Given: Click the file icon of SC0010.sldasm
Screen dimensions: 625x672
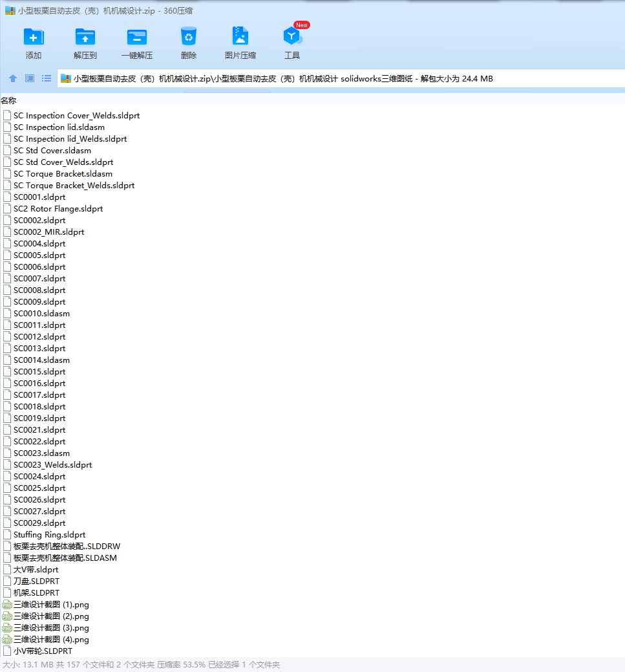Looking at the screenshot, I should tap(7, 313).
